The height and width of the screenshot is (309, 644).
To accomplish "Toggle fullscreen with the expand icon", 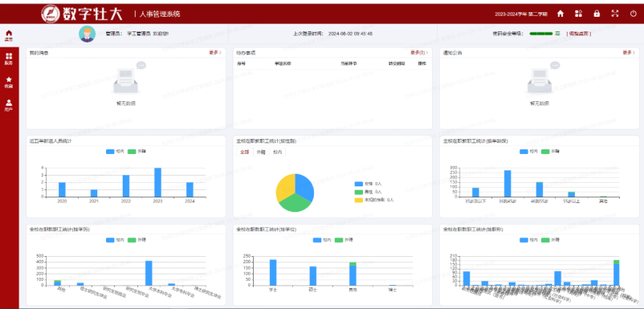I will coord(615,14).
